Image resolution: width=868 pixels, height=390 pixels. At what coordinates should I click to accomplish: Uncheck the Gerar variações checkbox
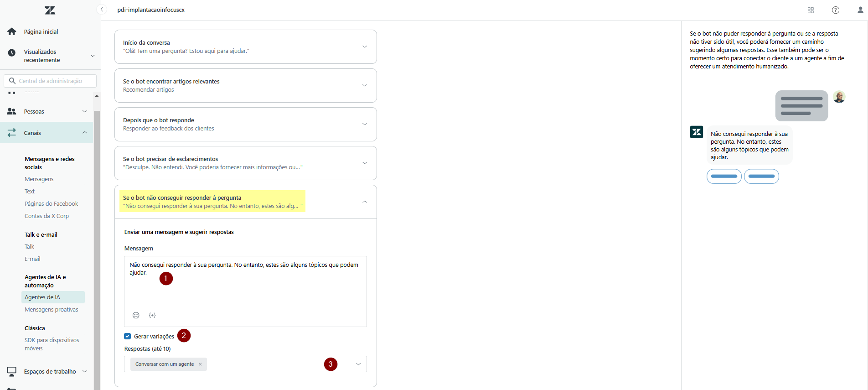[128, 336]
